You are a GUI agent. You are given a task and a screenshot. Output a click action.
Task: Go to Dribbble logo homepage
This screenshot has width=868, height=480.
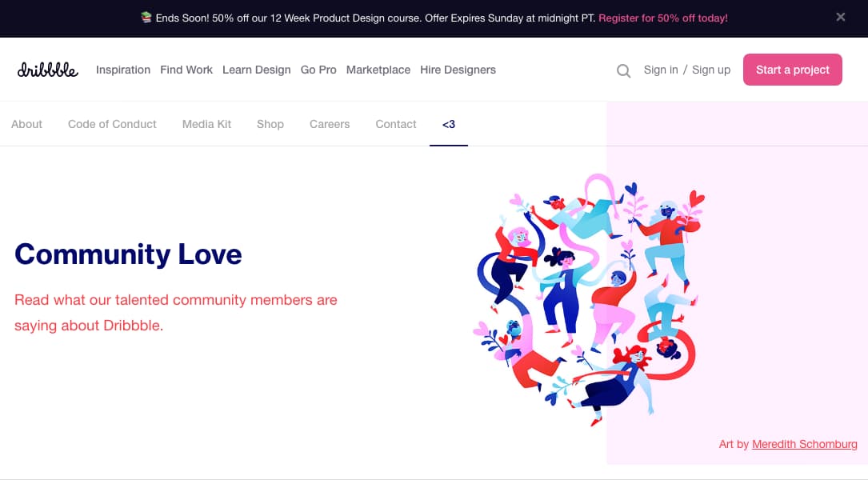point(48,70)
